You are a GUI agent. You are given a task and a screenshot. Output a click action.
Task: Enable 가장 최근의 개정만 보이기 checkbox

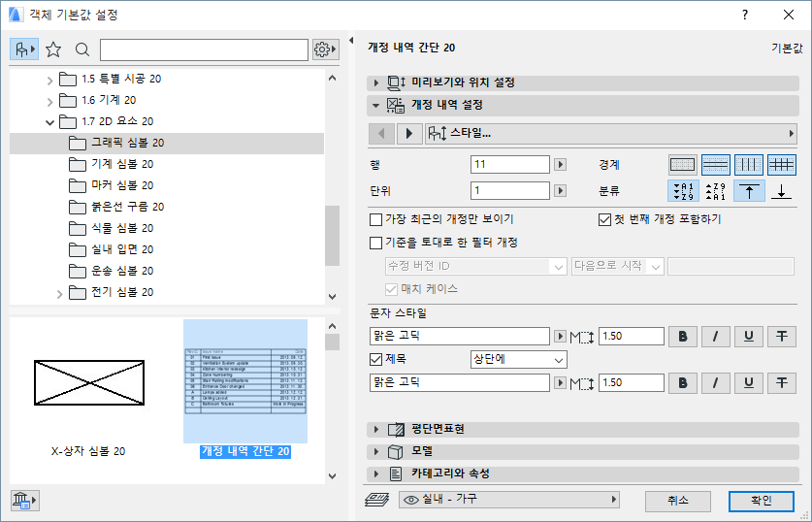[376, 219]
